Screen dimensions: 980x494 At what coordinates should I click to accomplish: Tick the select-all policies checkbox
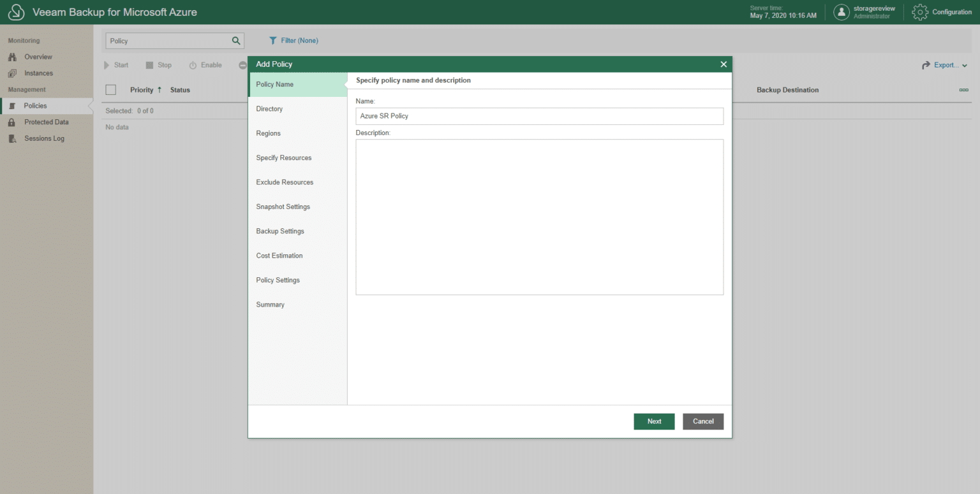[x=111, y=90]
